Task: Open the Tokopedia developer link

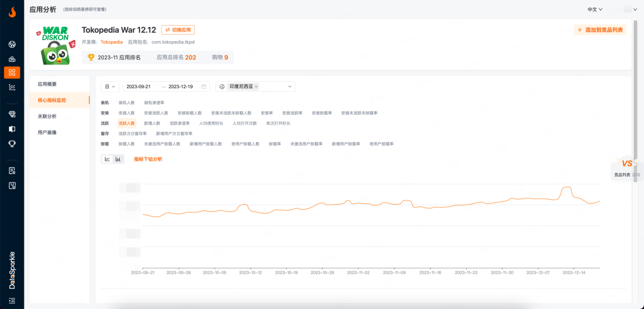Action: pos(112,42)
